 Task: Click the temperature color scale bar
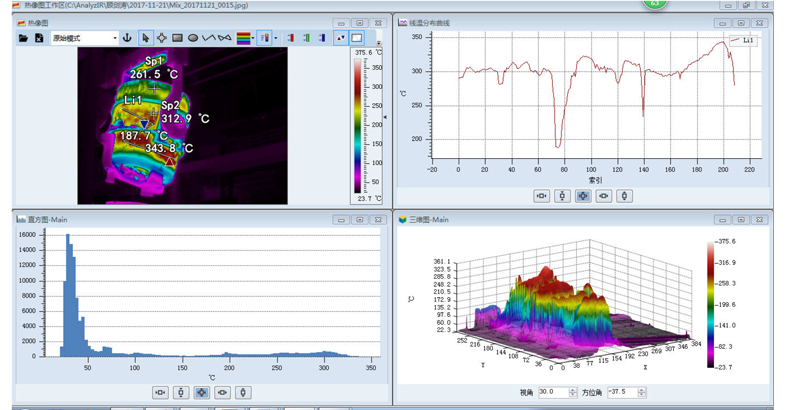coord(358,125)
